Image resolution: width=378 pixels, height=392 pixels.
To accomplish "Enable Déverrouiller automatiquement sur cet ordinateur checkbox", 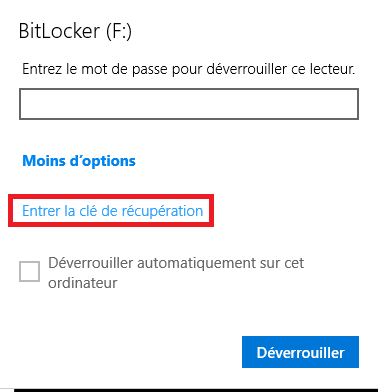I will coord(29,271).
